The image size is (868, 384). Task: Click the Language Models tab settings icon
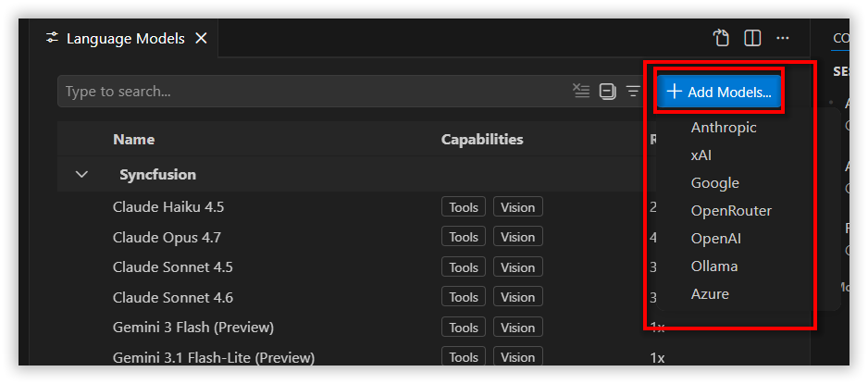(x=52, y=38)
